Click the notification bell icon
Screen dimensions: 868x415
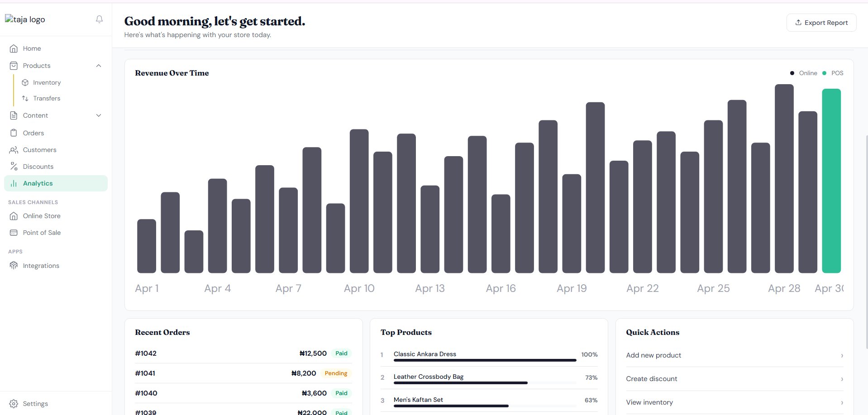tap(99, 19)
